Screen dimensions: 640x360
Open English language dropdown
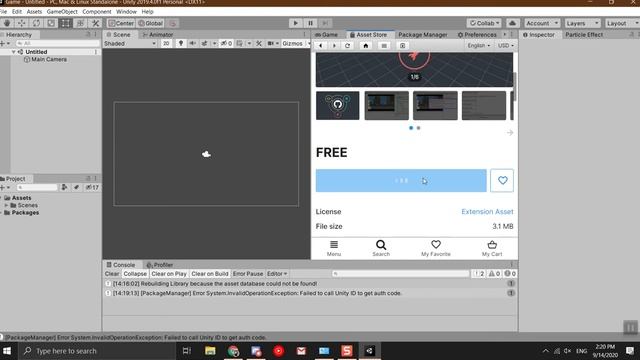point(478,45)
